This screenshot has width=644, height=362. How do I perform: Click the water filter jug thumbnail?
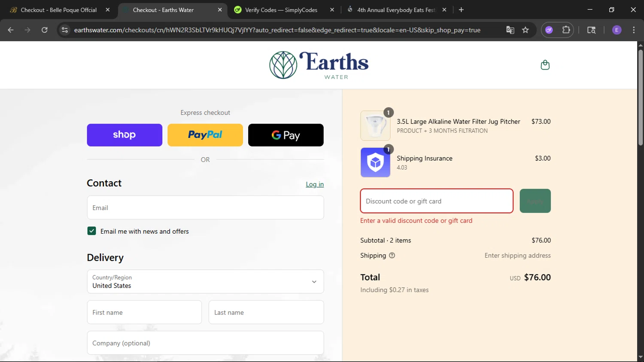click(x=375, y=126)
